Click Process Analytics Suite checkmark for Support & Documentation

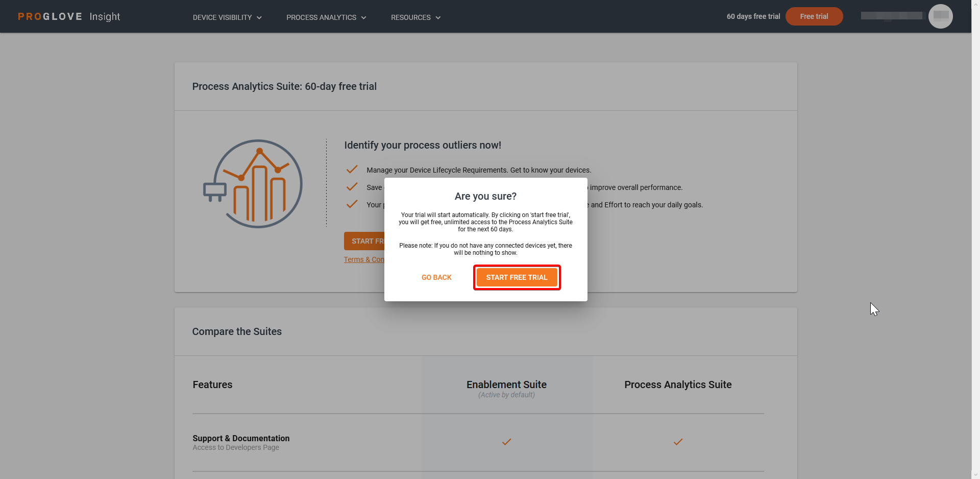(678, 442)
